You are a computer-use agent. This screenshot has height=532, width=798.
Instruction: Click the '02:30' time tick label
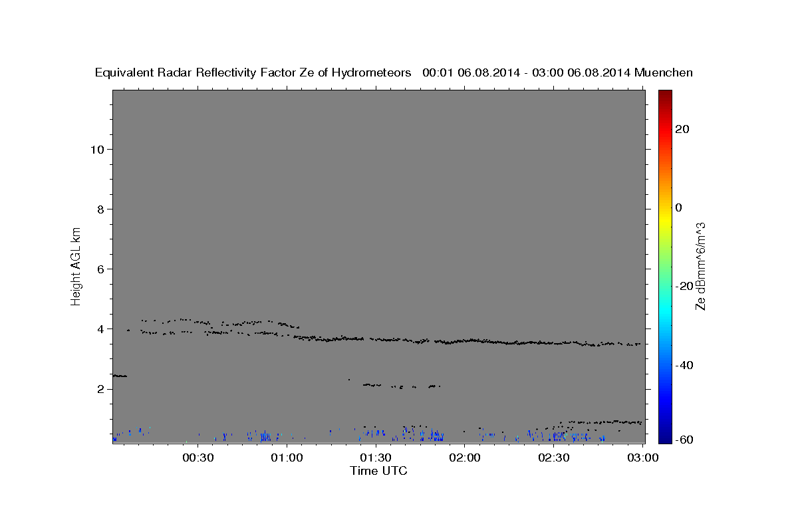point(553,458)
